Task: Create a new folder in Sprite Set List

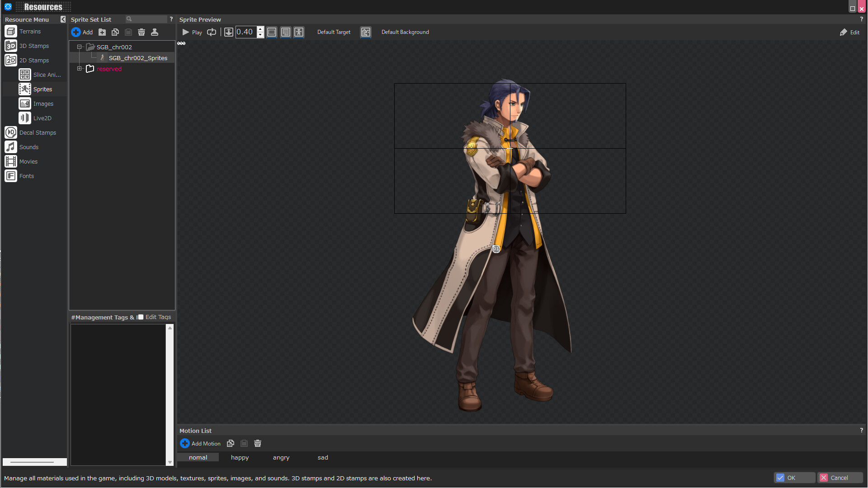Action: 102,32
